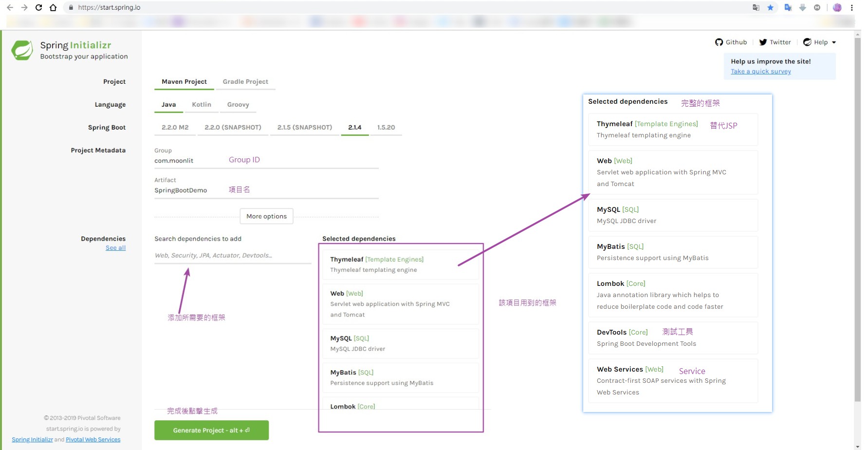Click Thymeleaf in small dependencies list
868x450 pixels.
tap(400, 264)
